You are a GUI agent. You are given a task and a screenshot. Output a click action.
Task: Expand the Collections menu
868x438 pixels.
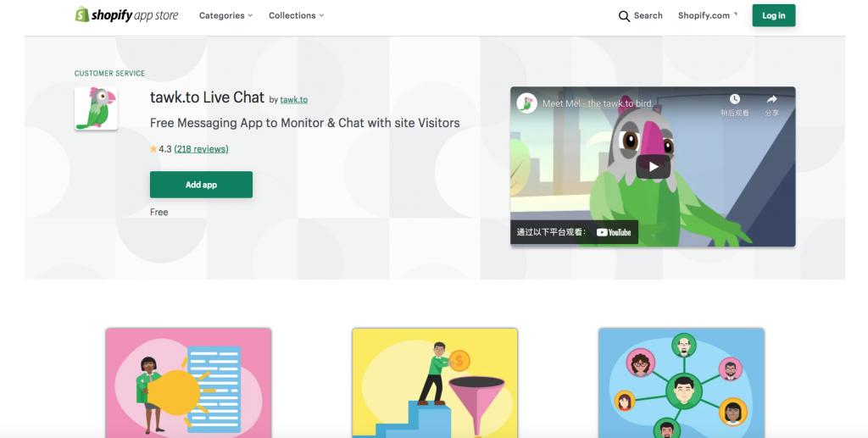click(296, 15)
